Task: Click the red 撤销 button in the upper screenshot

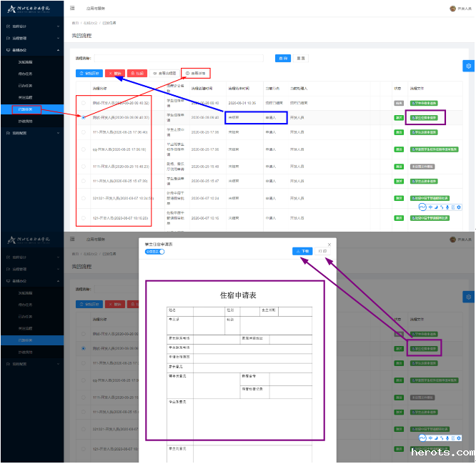Action: pyautogui.click(x=115, y=73)
